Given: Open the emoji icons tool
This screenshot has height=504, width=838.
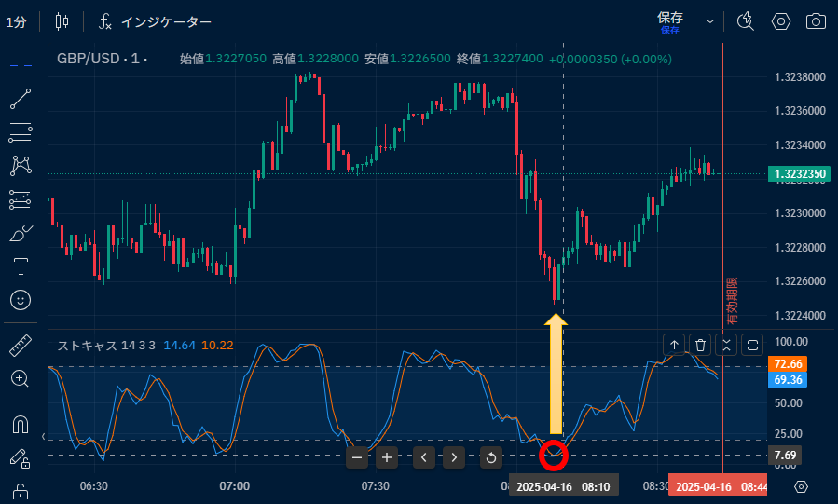Looking at the screenshot, I should click(21, 300).
